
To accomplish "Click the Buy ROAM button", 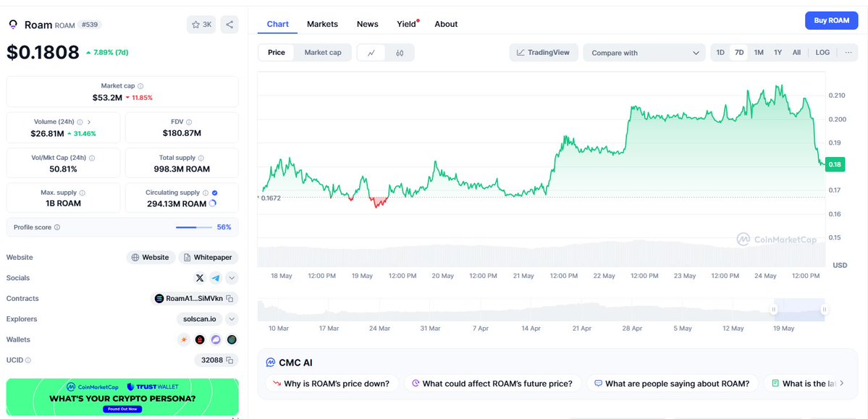I will 832,20.
